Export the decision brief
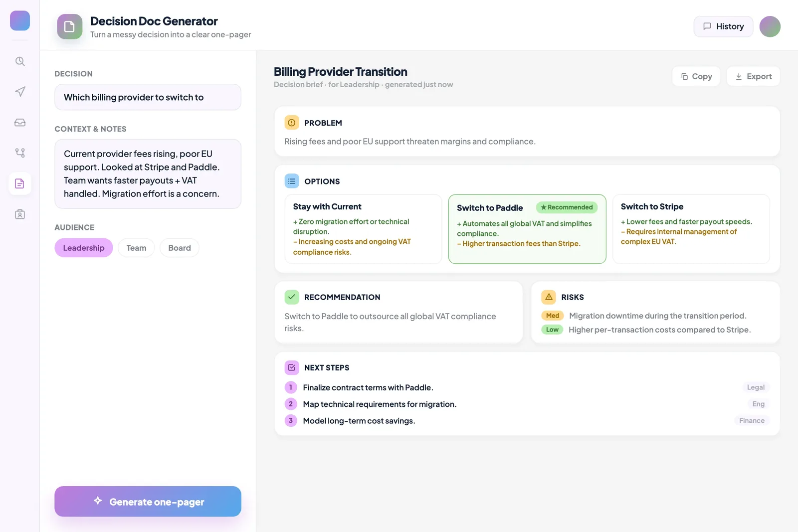This screenshot has width=798, height=532. 753,76
